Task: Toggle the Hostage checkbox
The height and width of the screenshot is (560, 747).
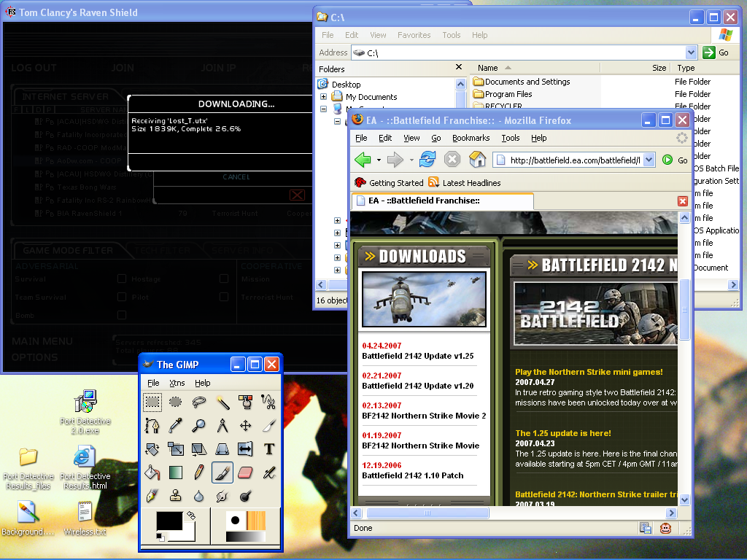Action: [223, 279]
